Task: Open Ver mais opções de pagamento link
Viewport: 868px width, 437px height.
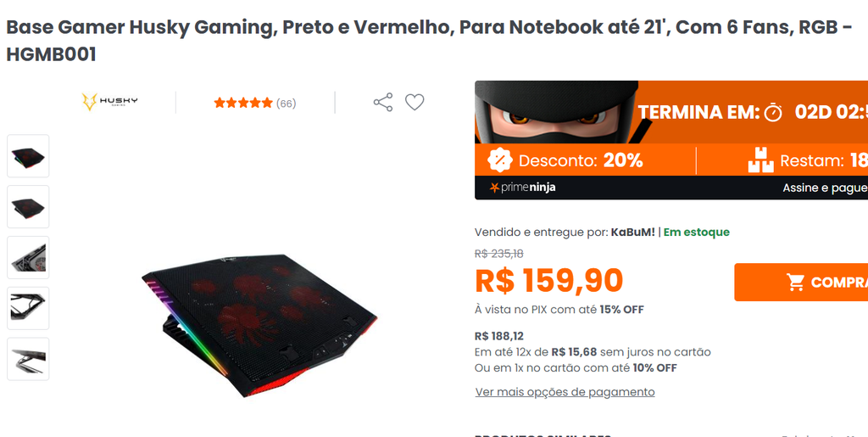Action: click(x=565, y=392)
